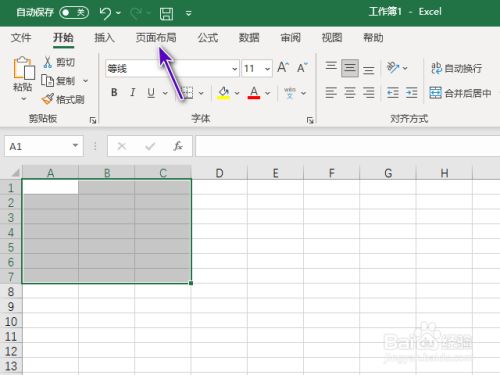The image size is (500, 375).
Task: Click the 格式刷 Format Painter
Action: 63,99
